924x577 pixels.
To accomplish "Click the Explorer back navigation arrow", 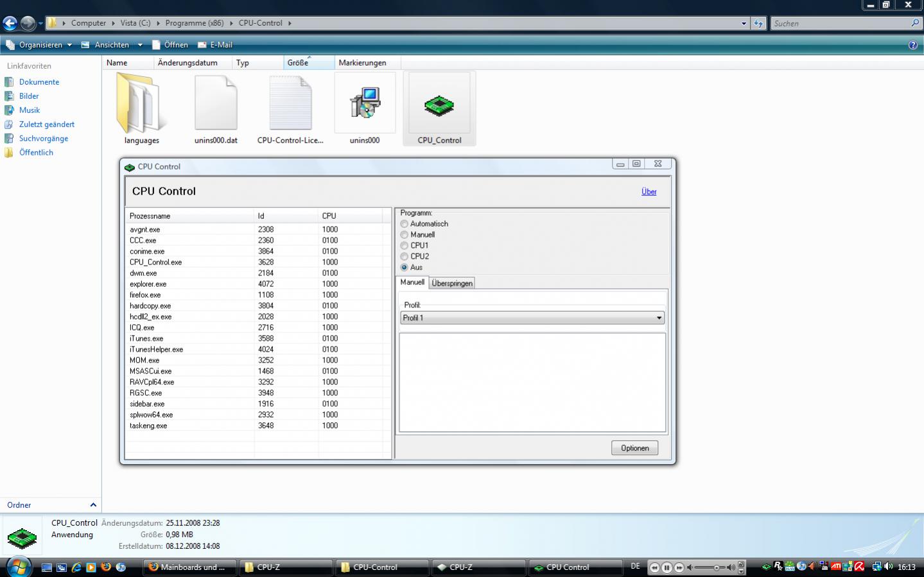I will pyautogui.click(x=10, y=24).
